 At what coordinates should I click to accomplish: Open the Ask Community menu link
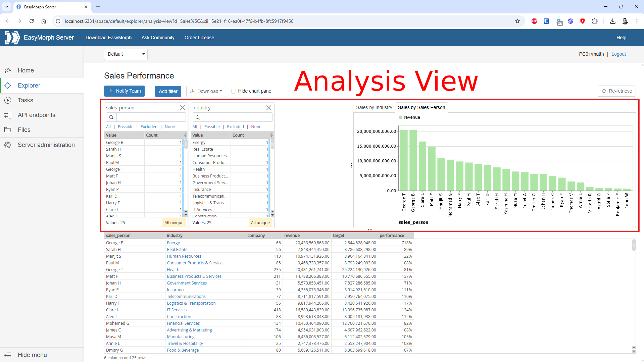point(158,38)
